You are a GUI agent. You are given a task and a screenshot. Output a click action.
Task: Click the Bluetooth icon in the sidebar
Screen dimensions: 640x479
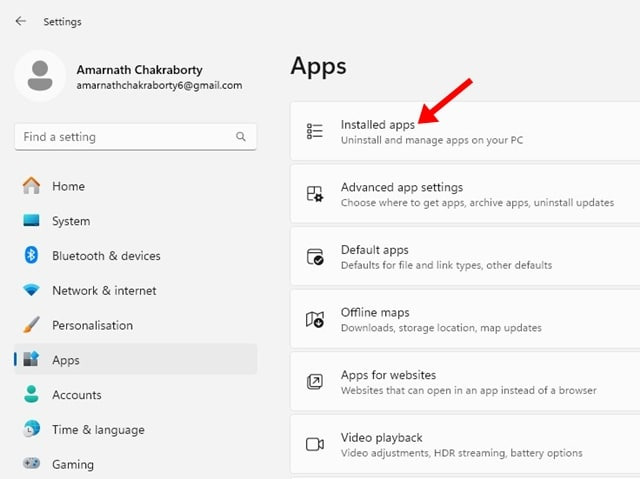pos(31,255)
